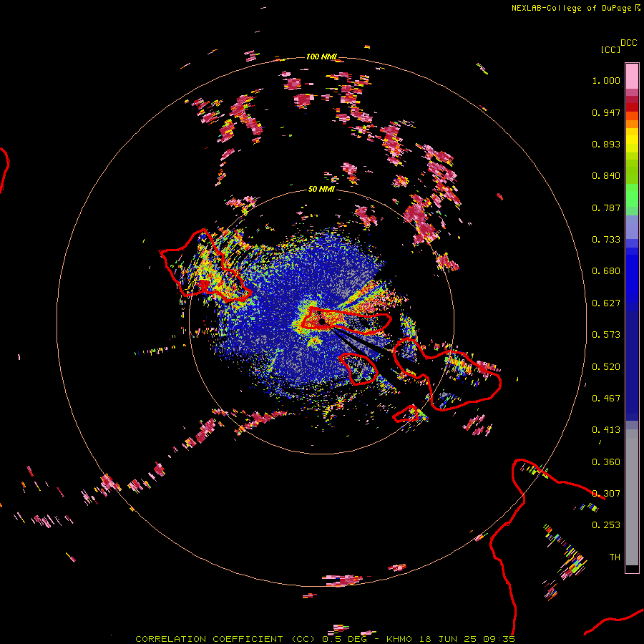Select the 0.520 scale value

click(606, 367)
